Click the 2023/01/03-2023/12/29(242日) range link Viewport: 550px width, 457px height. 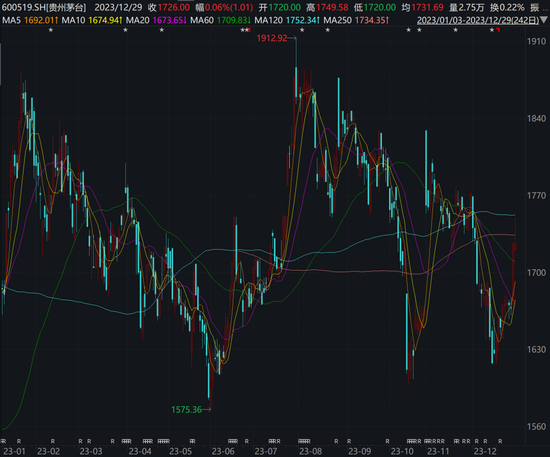478,20
